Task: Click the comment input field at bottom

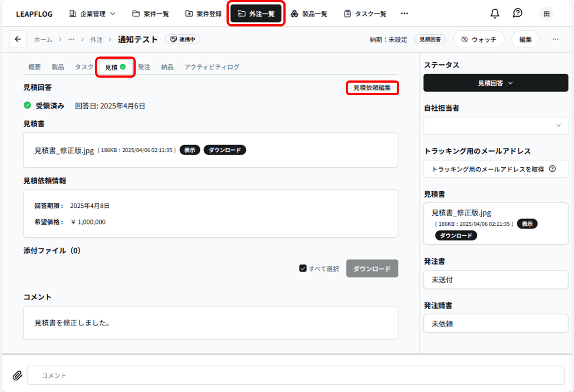Action: tap(295, 376)
